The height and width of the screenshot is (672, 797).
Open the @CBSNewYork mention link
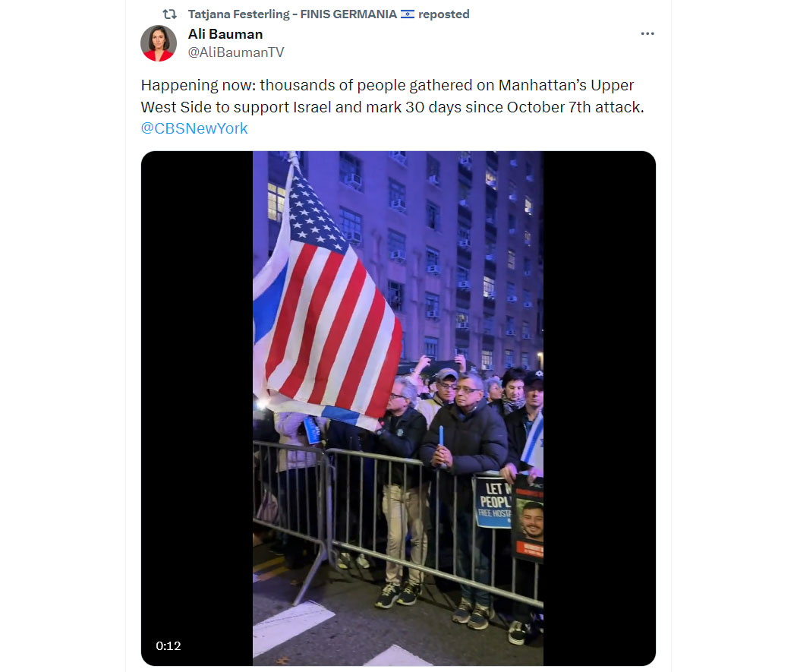pos(194,128)
